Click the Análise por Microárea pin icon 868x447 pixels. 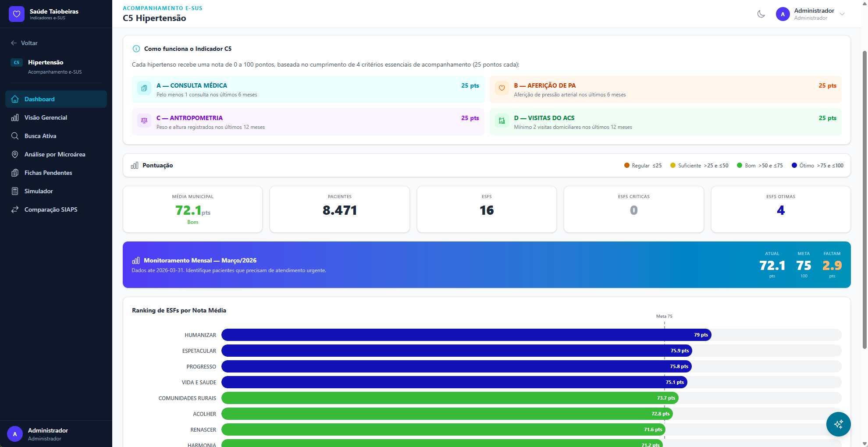coord(15,154)
